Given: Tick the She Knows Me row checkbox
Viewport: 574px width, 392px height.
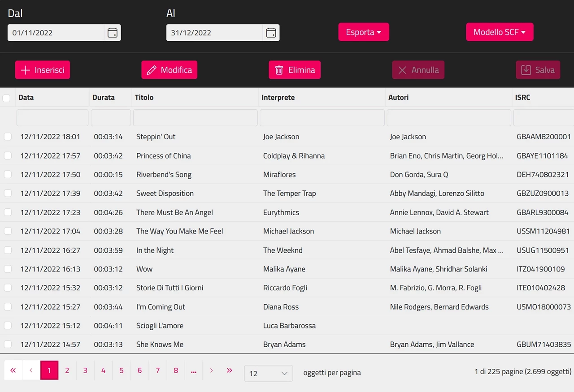Looking at the screenshot, I should (x=8, y=344).
